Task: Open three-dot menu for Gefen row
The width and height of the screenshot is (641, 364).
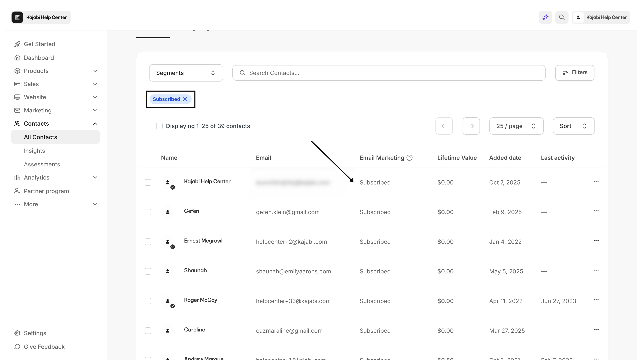Action: 596,211
